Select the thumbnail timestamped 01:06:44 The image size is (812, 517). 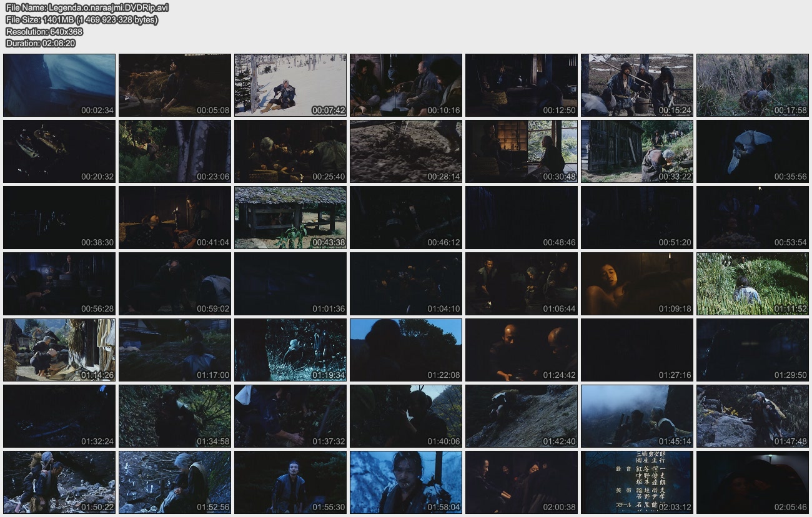522,283
